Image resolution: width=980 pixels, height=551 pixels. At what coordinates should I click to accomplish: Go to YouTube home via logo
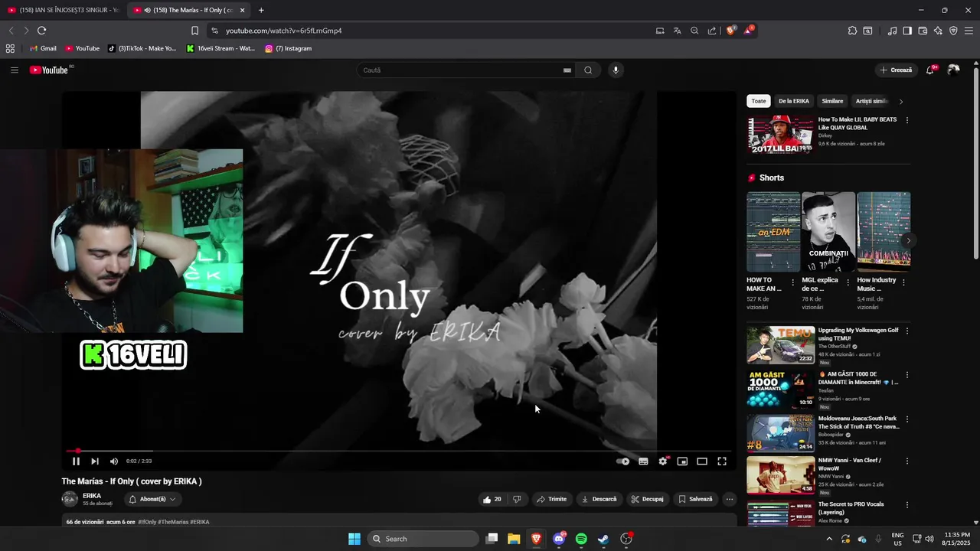coord(49,70)
